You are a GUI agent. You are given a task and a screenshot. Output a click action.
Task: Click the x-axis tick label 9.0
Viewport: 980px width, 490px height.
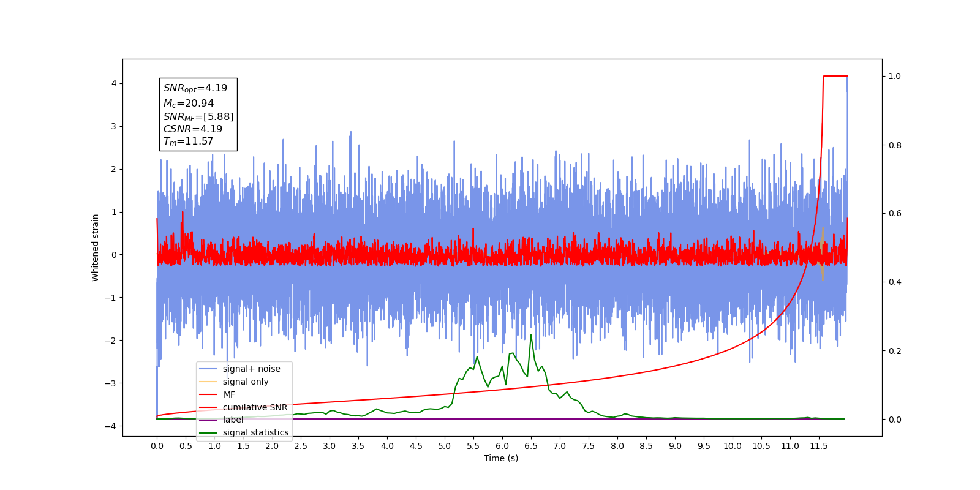tap(675, 446)
